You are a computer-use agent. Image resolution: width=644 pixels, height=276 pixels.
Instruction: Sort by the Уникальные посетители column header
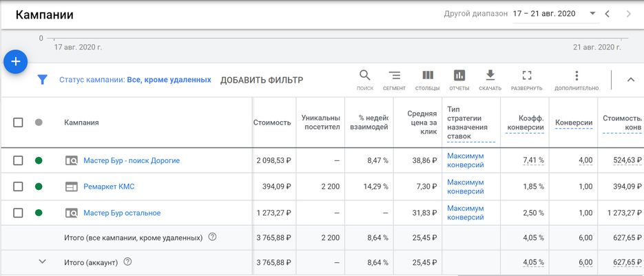click(x=320, y=123)
